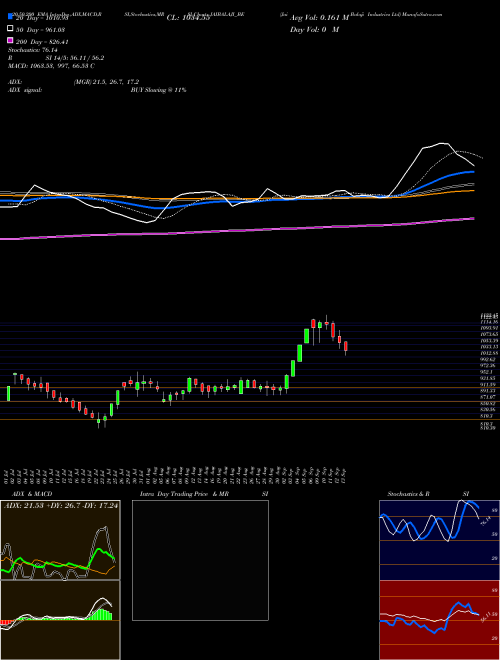500x660 pixels.
Task: Click the 200 Day - 826.41 label
Action: pos(43,42)
